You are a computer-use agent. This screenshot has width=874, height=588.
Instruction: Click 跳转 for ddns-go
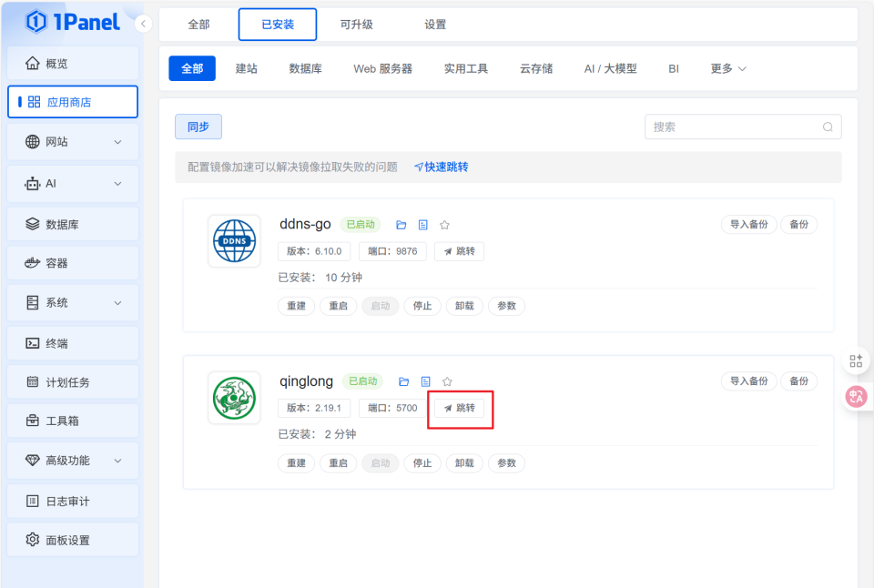pos(459,251)
